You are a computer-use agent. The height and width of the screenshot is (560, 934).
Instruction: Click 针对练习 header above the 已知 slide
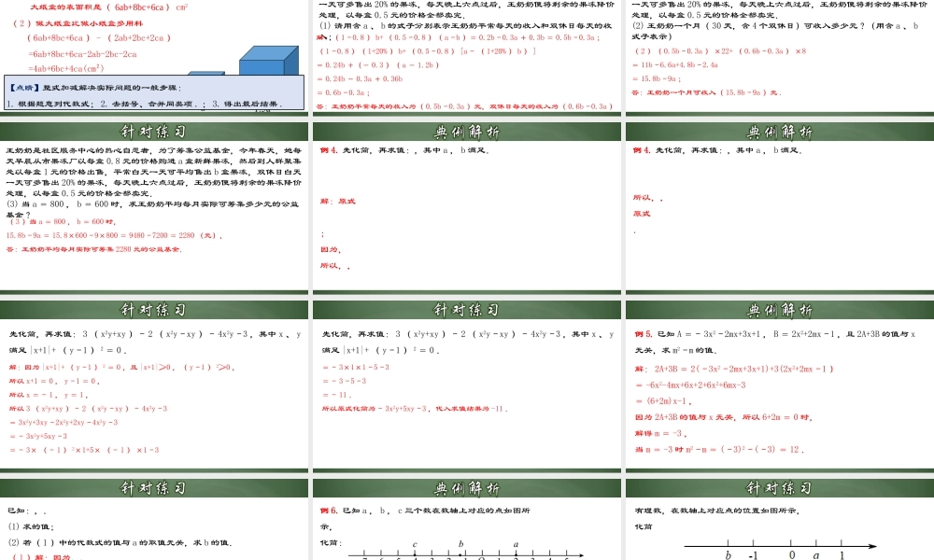pyautogui.click(x=154, y=488)
